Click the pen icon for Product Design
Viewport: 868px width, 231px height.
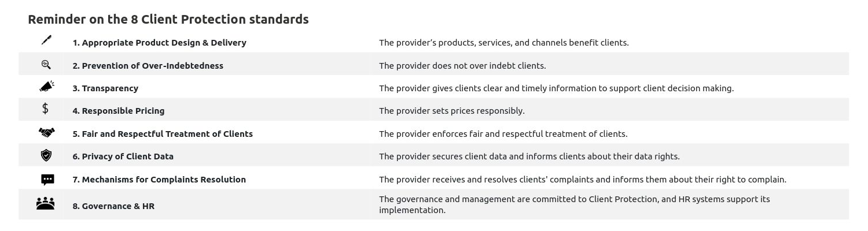click(46, 40)
